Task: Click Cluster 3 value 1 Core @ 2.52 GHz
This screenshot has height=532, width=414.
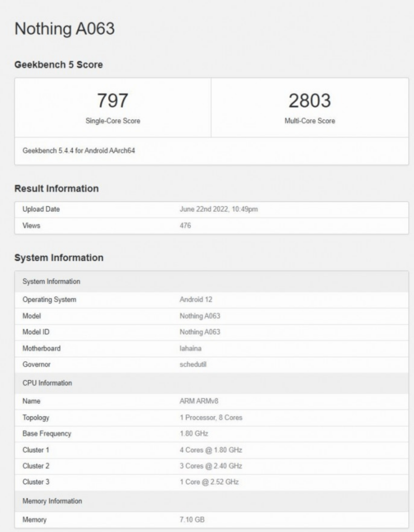Action: pos(209,482)
